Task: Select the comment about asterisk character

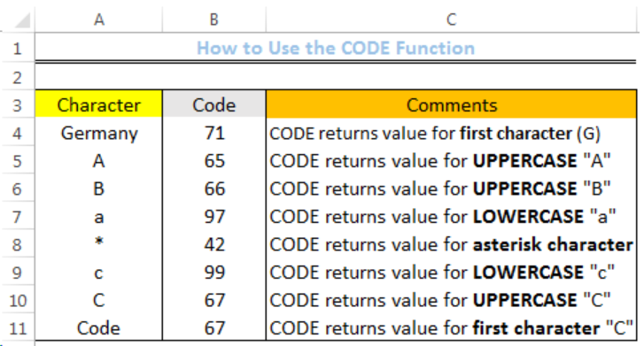Action: pyautogui.click(x=452, y=244)
